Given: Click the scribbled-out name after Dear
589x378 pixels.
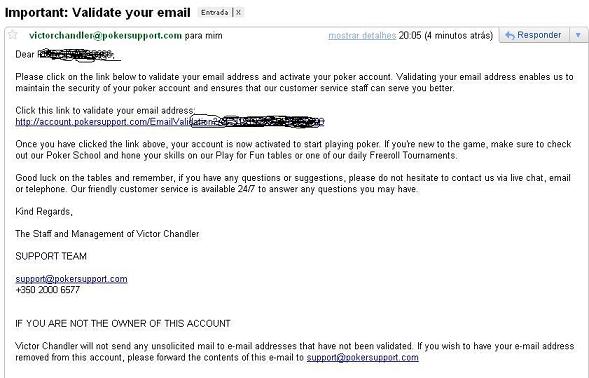Looking at the screenshot, I should (78, 54).
